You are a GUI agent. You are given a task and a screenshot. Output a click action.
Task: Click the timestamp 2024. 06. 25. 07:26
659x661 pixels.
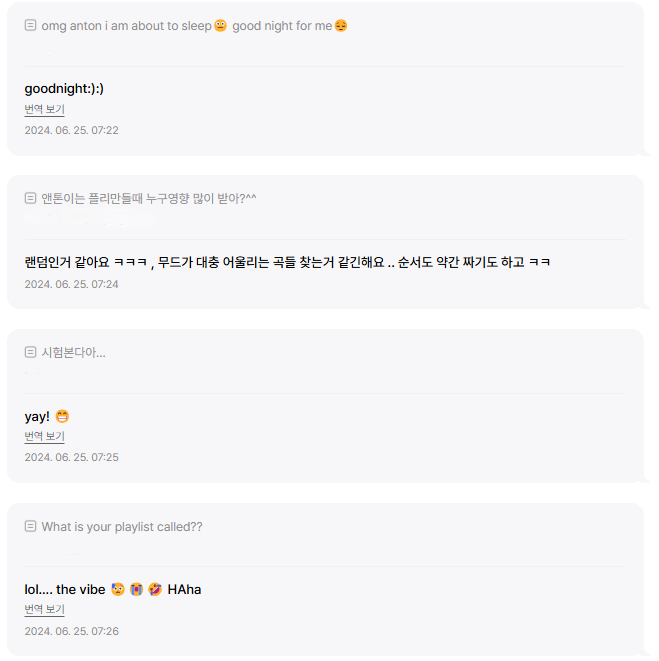(71, 631)
